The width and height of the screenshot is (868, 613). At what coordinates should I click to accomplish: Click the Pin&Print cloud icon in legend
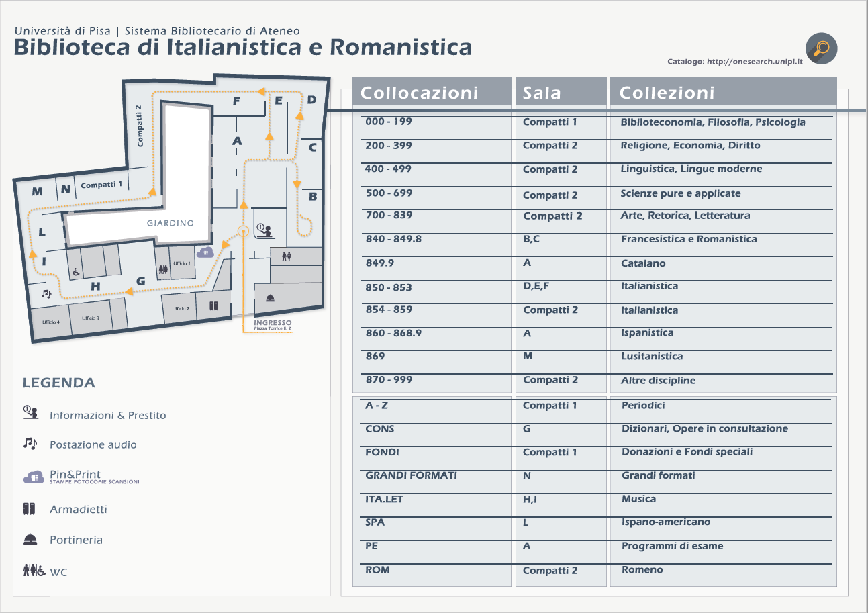click(x=34, y=477)
